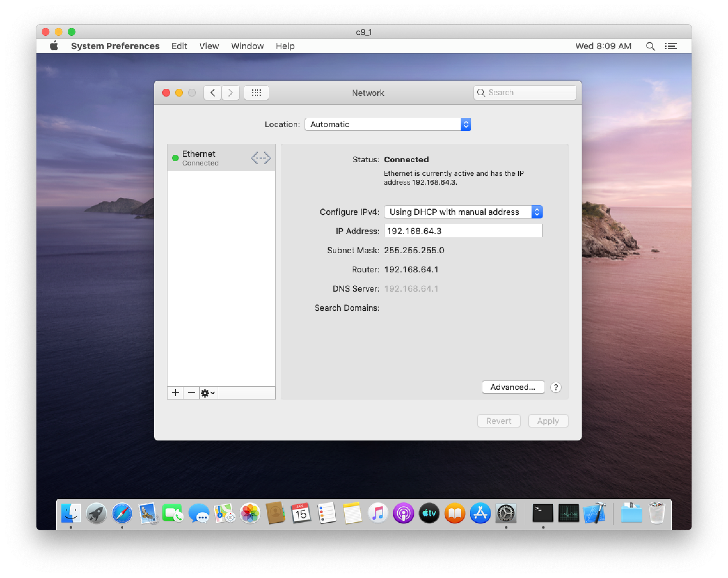This screenshot has height=578, width=728.
Task: Open Terminal from the dock
Action: click(543, 513)
